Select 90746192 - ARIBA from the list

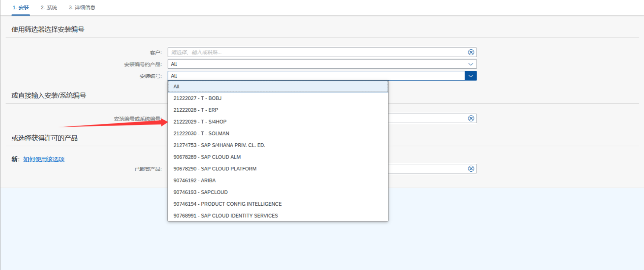click(195, 180)
